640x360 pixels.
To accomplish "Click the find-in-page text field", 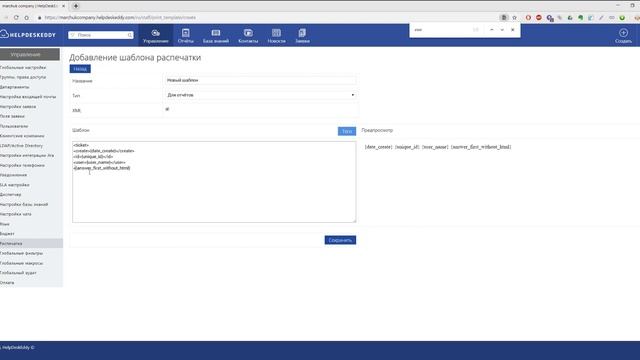I will pos(441,30).
